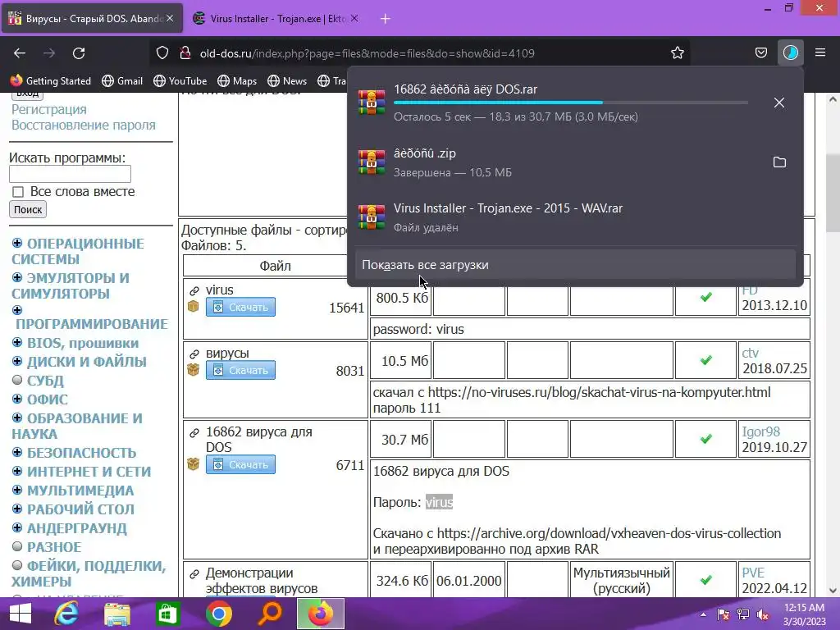Bookmark this page with star icon
The height and width of the screenshot is (630, 840).
click(677, 53)
